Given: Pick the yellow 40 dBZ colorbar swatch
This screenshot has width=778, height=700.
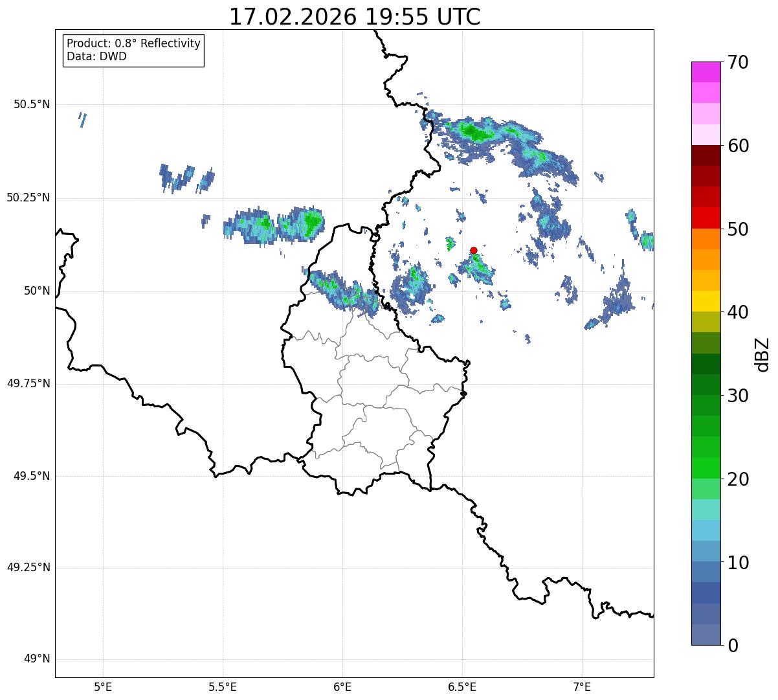Looking at the screenshot, I should click(x=706, y=302).
